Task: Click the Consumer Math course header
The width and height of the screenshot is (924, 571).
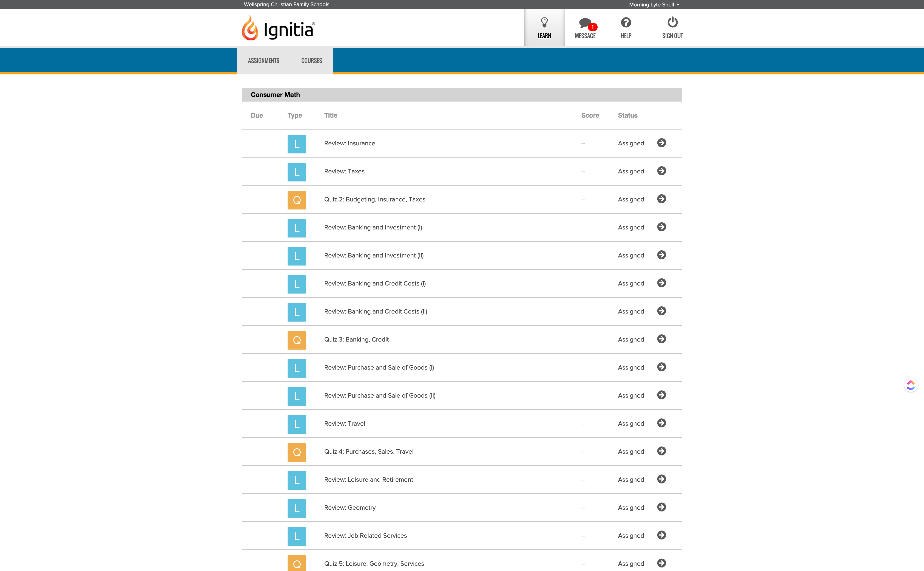Action: (462, 95)
